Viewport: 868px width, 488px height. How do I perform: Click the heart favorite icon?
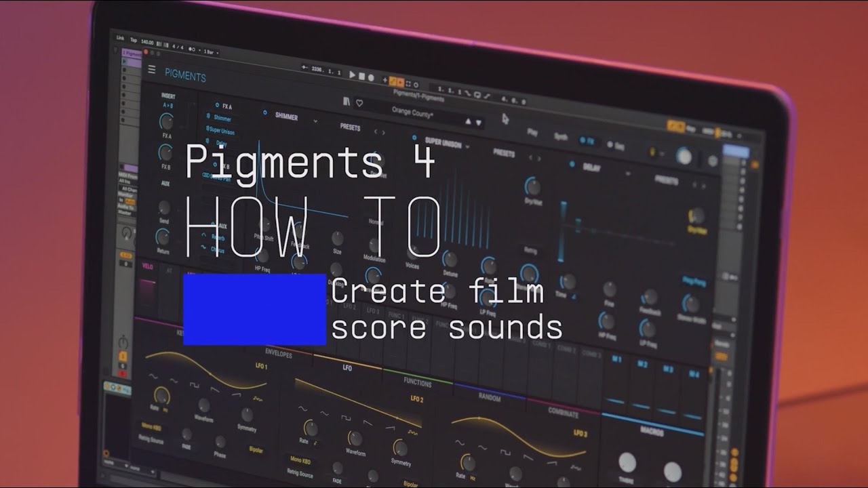coord(359,103)
